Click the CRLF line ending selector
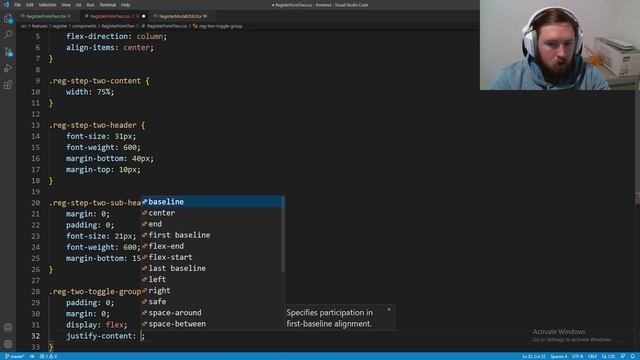Viewport: 640px width, 360px height. point(592,356)
